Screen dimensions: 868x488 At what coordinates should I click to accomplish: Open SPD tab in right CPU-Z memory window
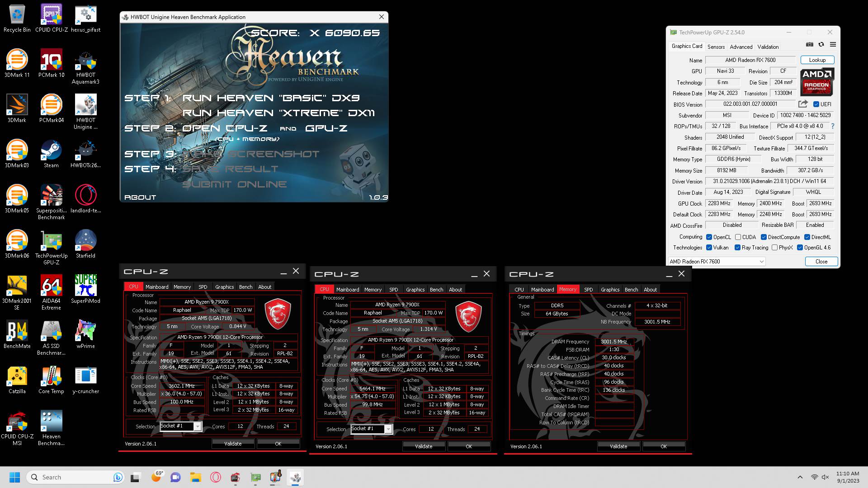(x=588, y=290)
